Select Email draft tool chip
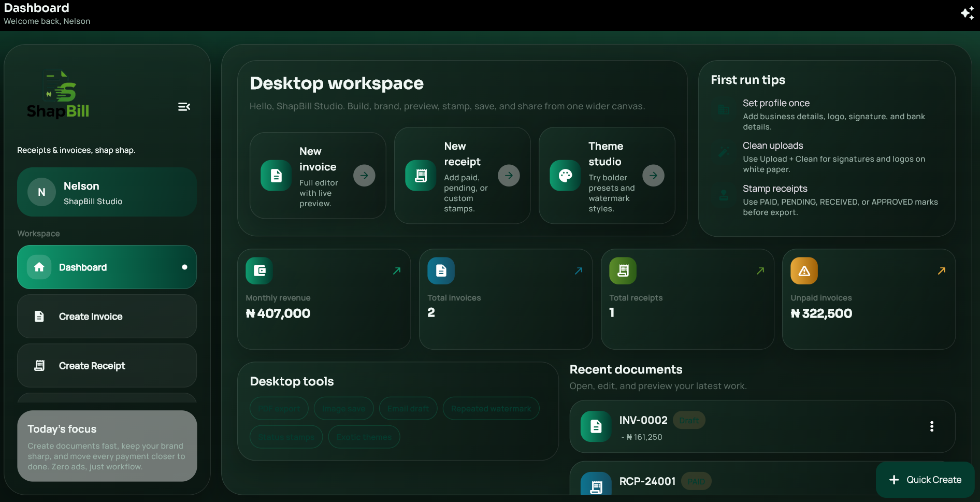 point(408,408)
